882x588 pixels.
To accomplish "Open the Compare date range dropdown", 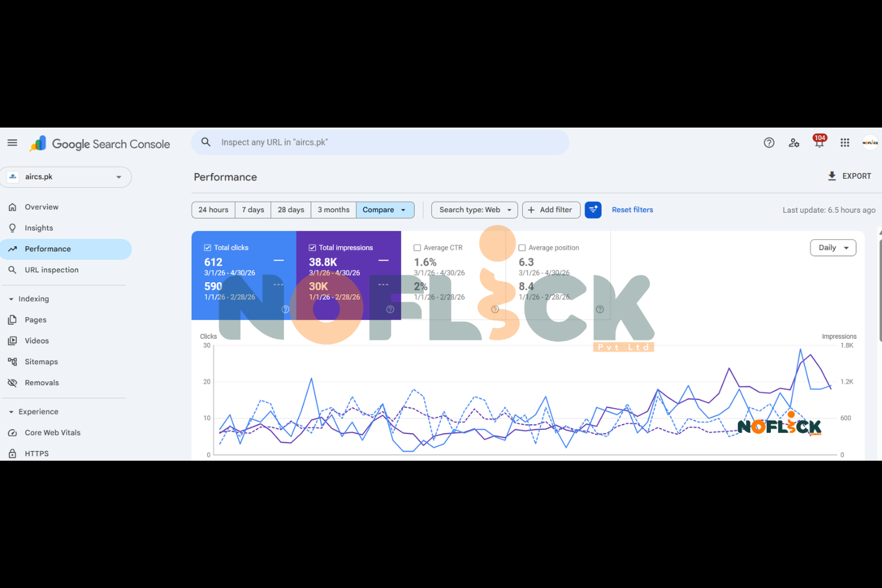I will coord(385,210).
